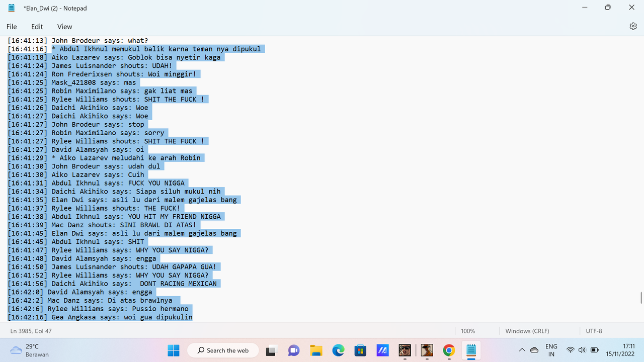Open the View menu
This screenshot has height=362, width=644.
pos(64,27)
